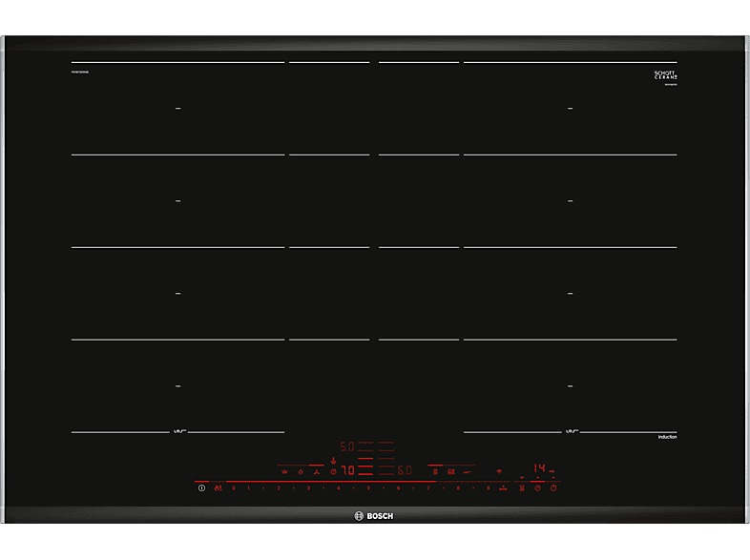Tap the timer display showing 14
The image size is (750, 560).
pyautogui.click(x=539, y=468)
